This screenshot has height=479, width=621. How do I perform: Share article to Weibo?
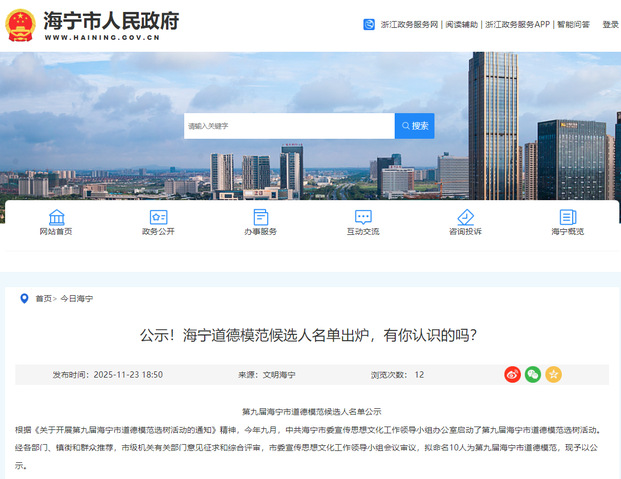click(x=512, y=374)
